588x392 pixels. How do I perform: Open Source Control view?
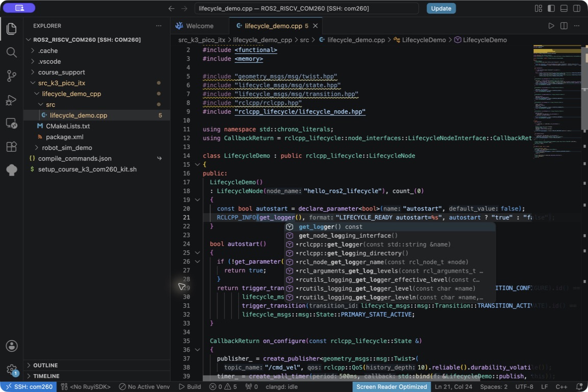point(12,76)
